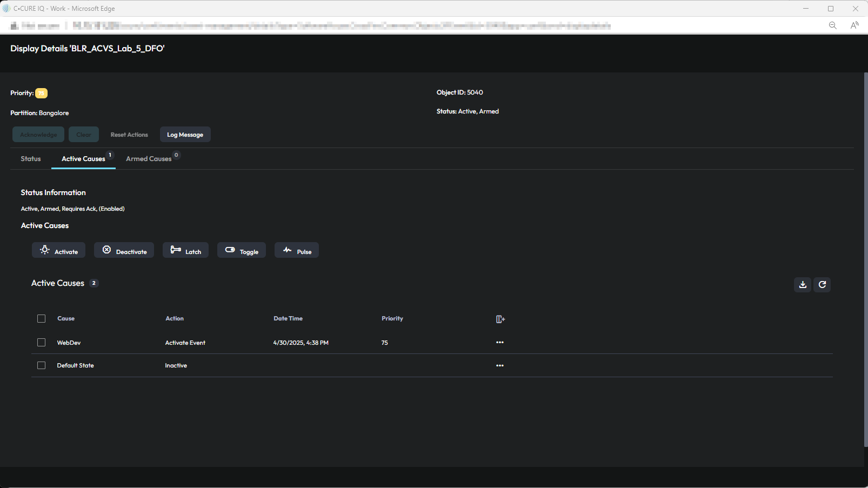Click the Log Message button
Image resolution: width=868 pixels, height=488 pixels.
click(185, 135)
